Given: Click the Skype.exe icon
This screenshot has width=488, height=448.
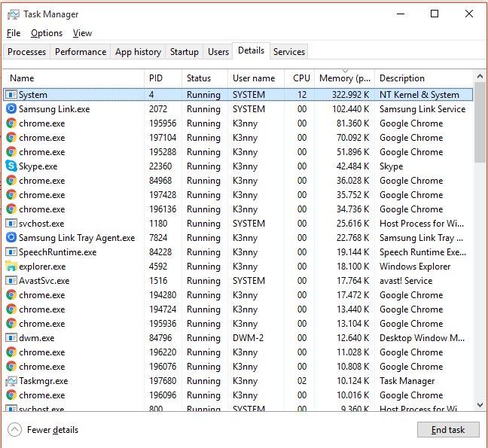Looking at the screenshot, I should click(11, 166).
